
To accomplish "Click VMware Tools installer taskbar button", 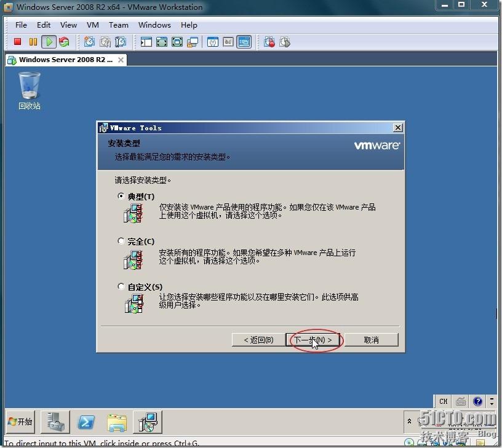I will click(148, 422).
